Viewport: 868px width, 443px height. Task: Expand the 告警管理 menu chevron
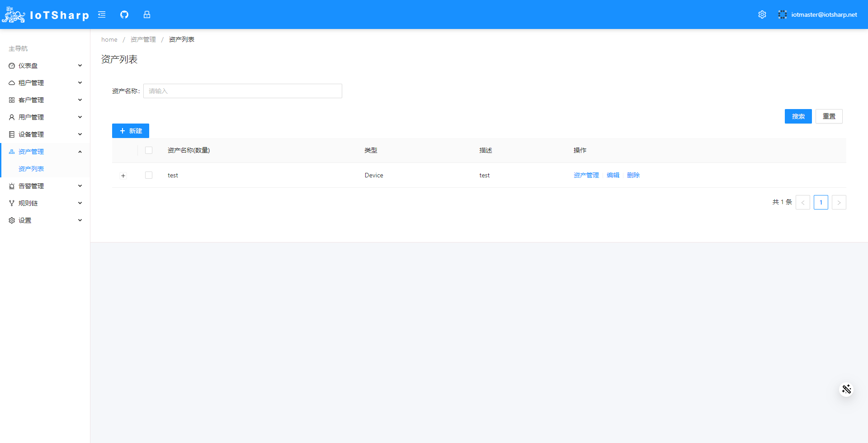(80, 186)
